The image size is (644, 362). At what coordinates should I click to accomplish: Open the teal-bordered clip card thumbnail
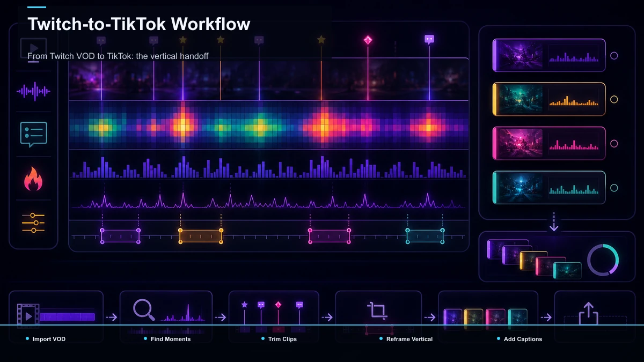pyautogui.click(x=519, y=188)
